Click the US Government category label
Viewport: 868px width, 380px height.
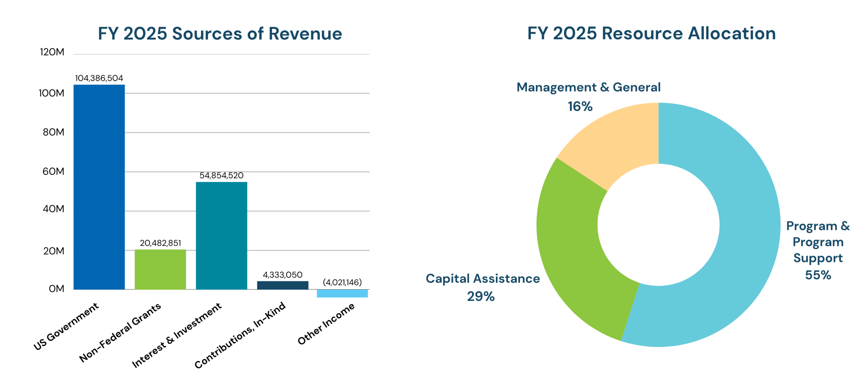point(66,326)
